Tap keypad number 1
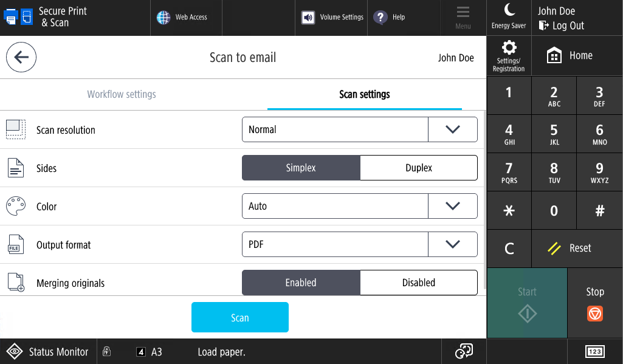623x364 pixels. 509,96
